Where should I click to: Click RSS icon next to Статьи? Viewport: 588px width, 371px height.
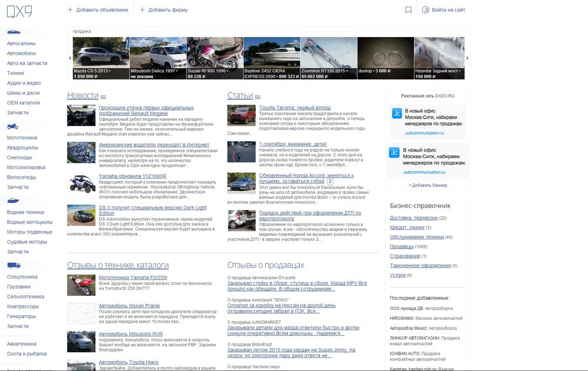coord(258,97)
